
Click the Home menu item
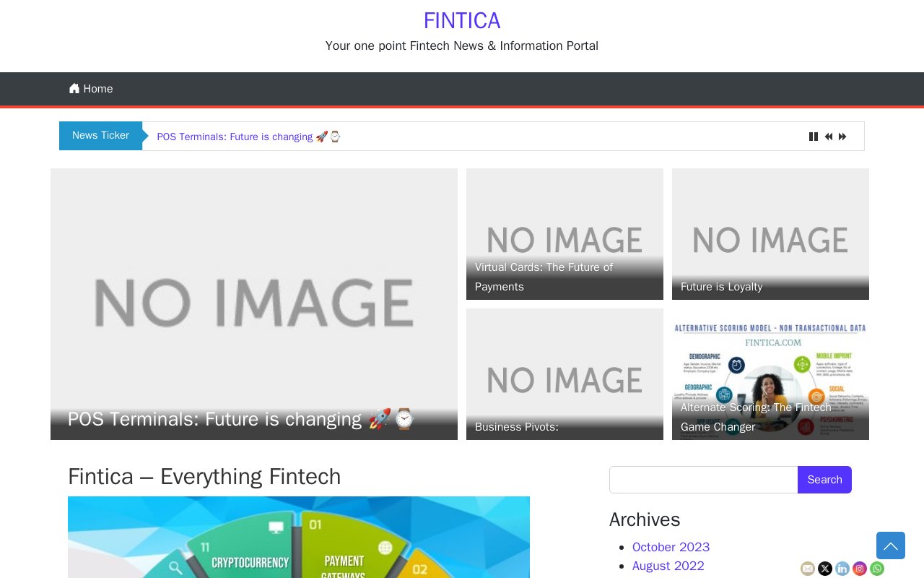click(91, 89)
